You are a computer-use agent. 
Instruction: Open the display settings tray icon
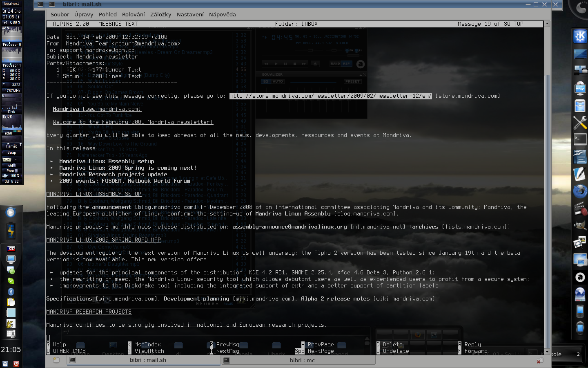pyautogui.click(x=11, y=259)
